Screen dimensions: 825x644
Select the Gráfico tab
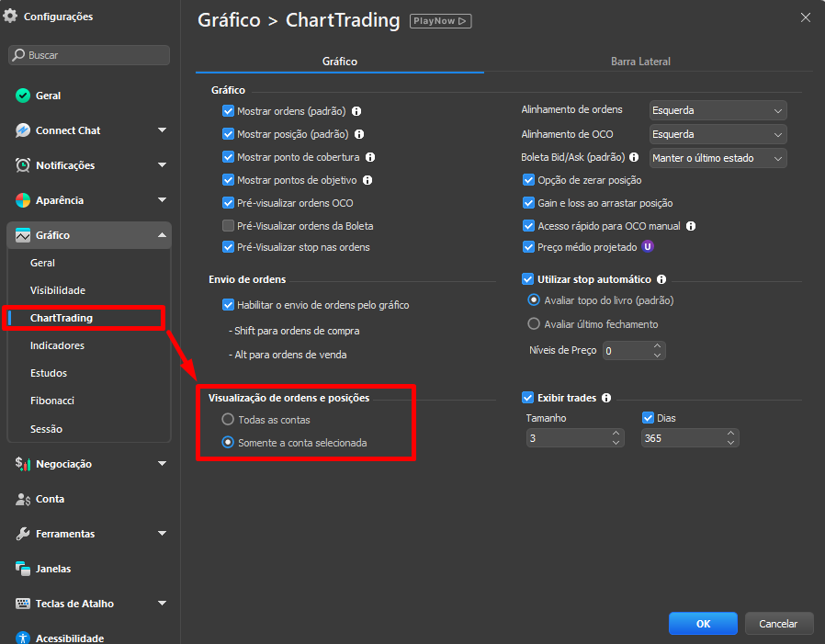(339, 62)
